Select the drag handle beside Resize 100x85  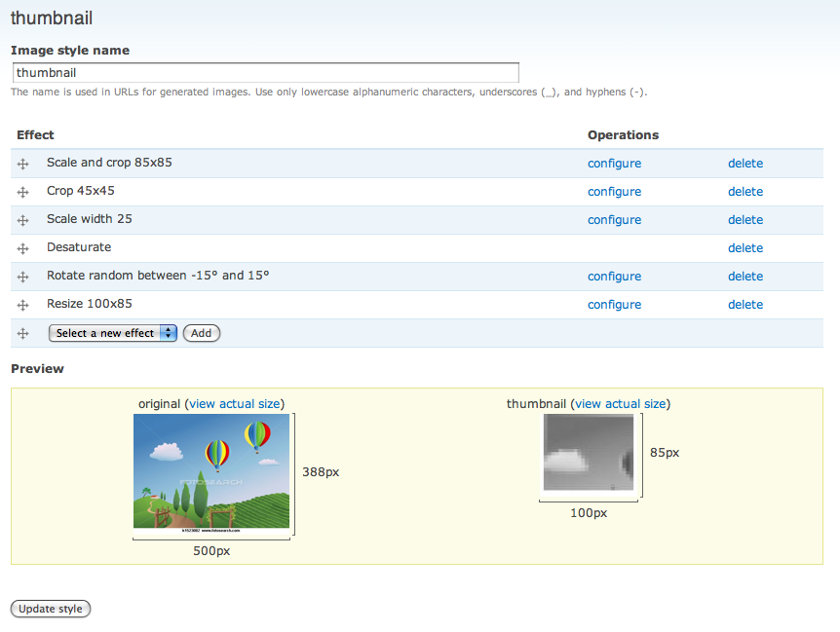point(22,305)
